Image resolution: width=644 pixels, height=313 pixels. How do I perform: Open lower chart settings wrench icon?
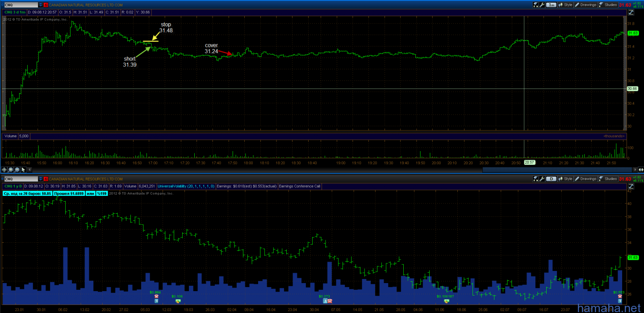[542, 179]
